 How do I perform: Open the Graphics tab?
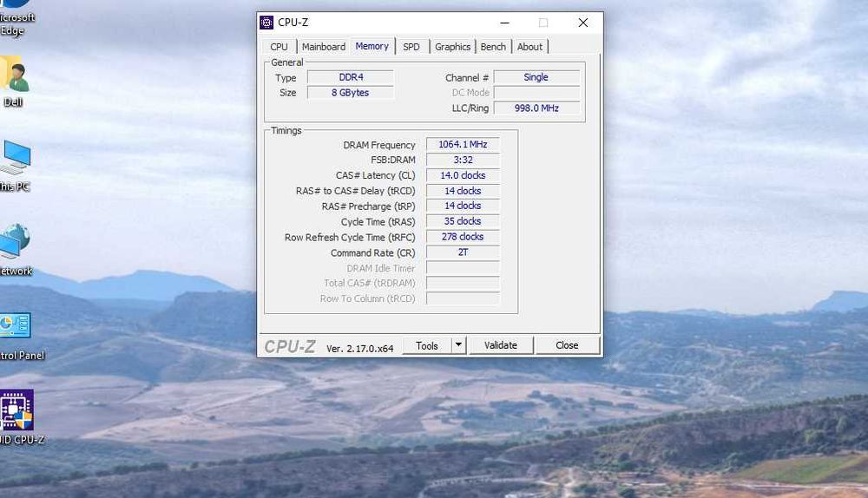[x=452, y=47]
